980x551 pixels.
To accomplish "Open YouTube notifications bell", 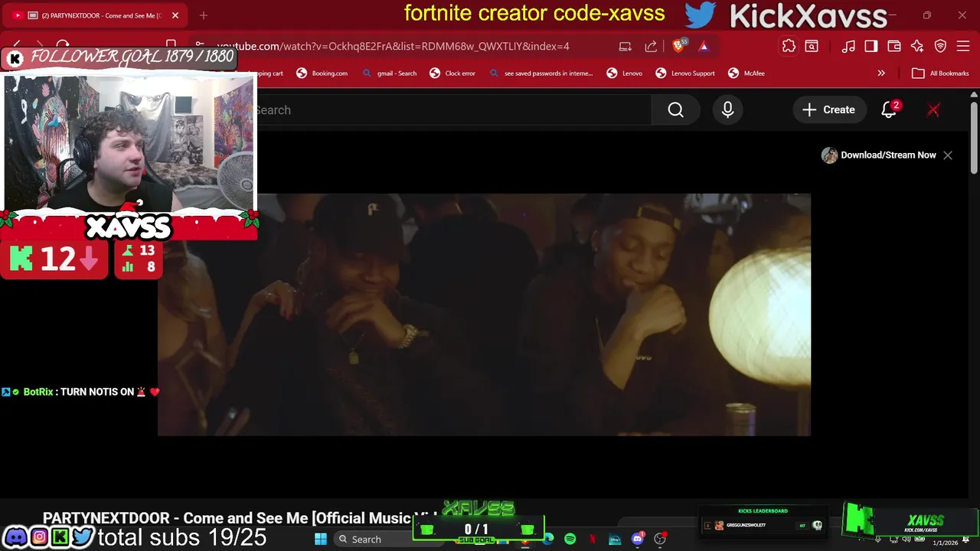I will coord(889,109).
